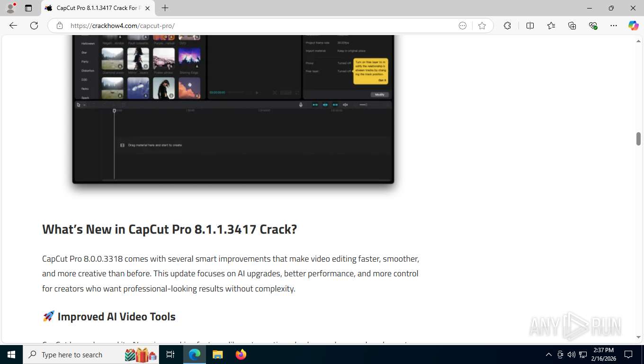Open a new browser tab

click(165, 8)
